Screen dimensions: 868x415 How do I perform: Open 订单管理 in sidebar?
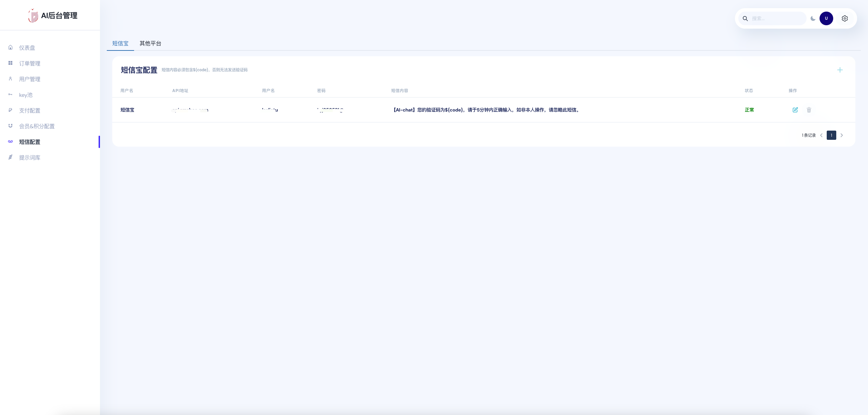[x=30, y=63]
